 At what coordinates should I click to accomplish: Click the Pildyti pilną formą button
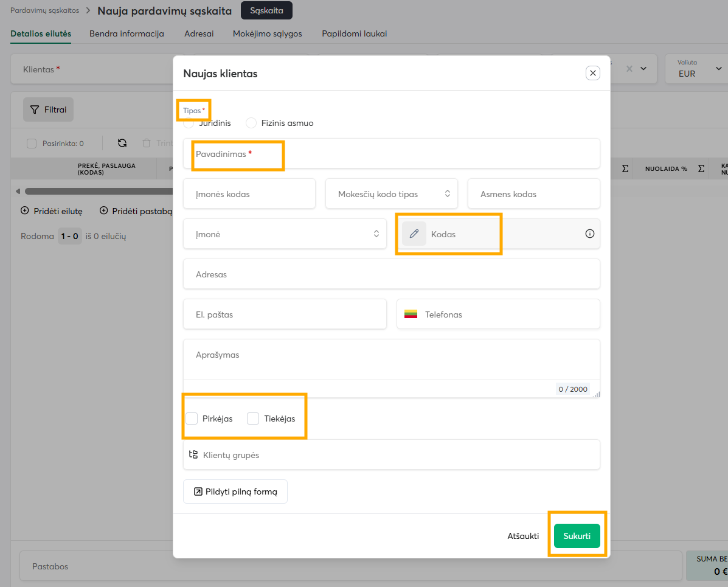coord(235,491)
